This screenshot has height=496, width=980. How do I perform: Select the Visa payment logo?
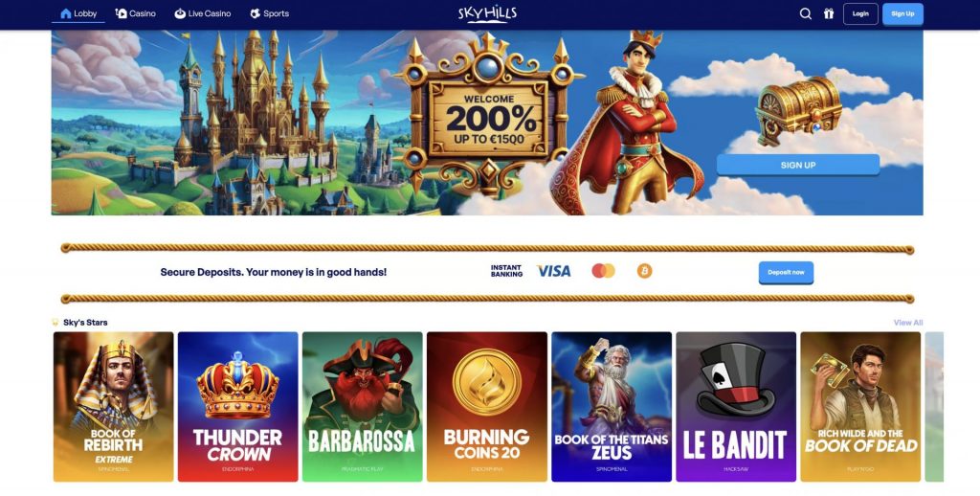pos(554,271)
